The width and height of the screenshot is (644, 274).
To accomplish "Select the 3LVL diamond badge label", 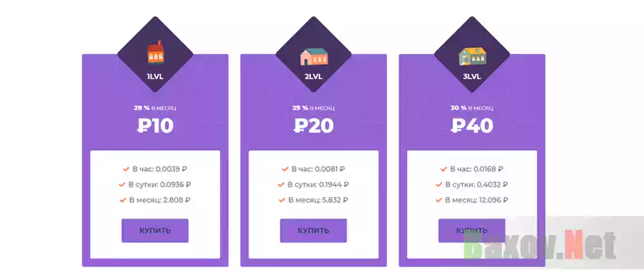I will click(x=472, y=77).
